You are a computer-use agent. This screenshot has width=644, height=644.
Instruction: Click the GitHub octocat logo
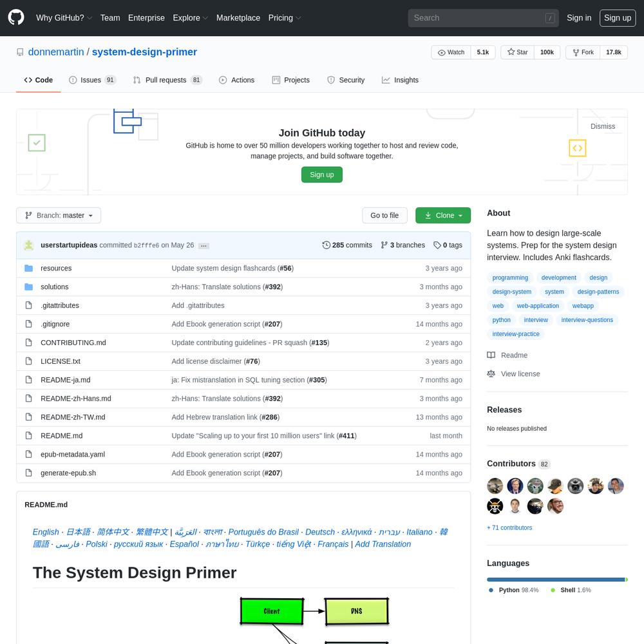point(16,17)
